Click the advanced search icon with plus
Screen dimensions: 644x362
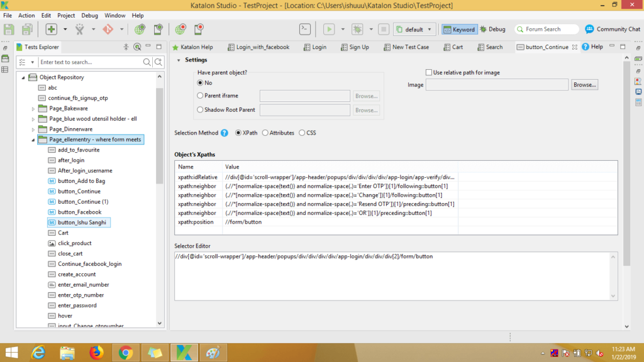click(158, 62)
